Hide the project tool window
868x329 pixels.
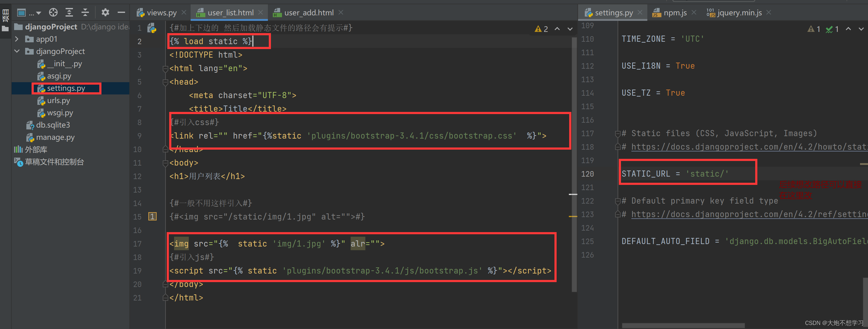[x=121, y=13]
